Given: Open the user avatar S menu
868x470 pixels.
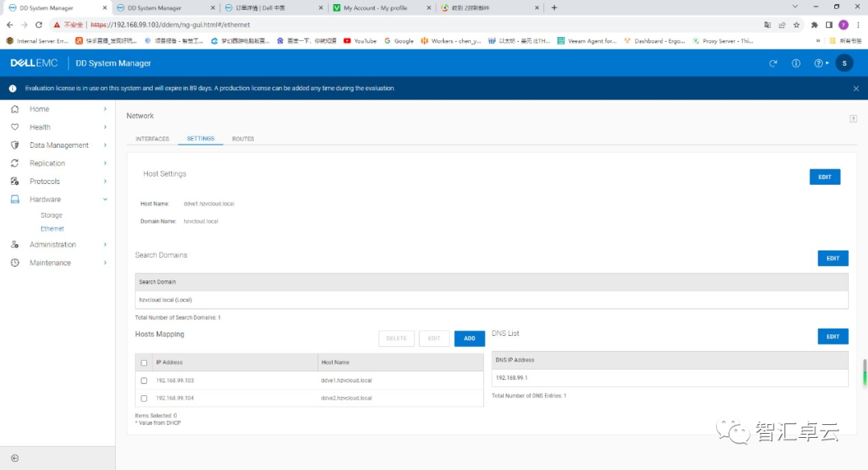Looking at the screenshot, I should coord(844,63).
